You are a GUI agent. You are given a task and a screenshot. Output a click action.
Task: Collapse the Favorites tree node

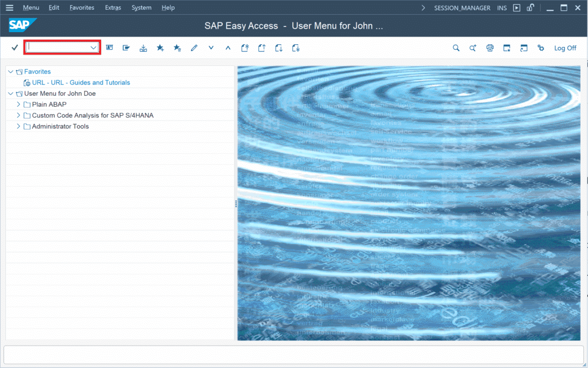[x=10, y=72]
